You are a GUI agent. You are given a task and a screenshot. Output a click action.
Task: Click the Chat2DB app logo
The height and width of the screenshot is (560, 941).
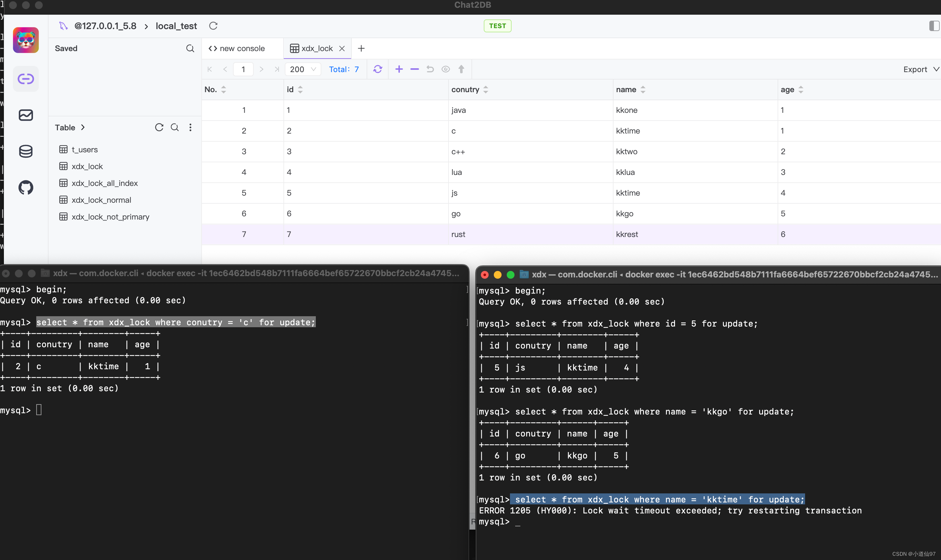tap(26, 40)
